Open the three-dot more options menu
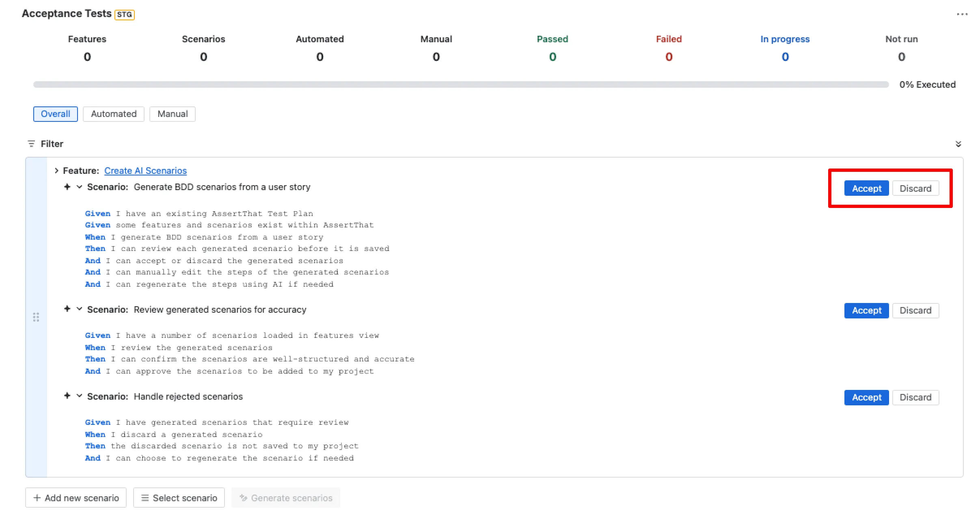Screen dimensions: 980x528 coord(962,14)
